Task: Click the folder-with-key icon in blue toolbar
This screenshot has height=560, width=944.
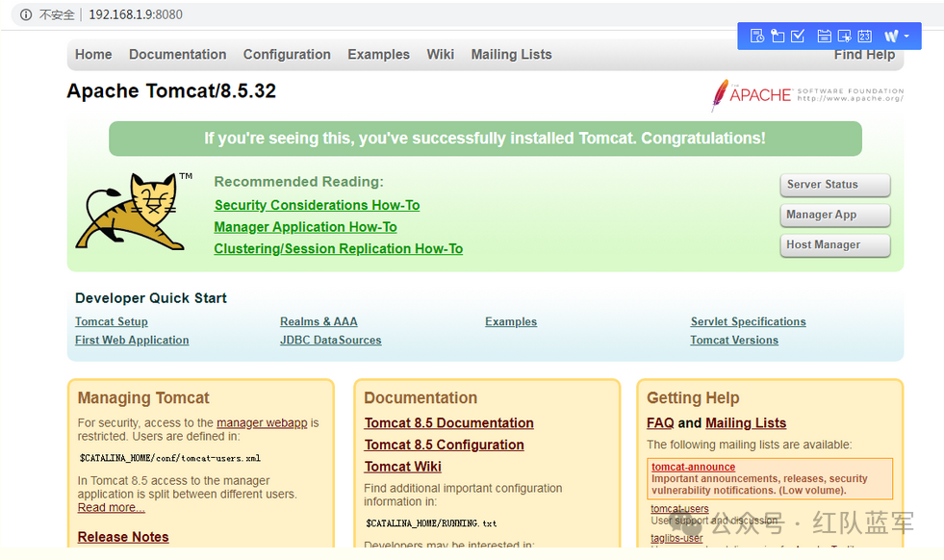Action: (778, 37)
